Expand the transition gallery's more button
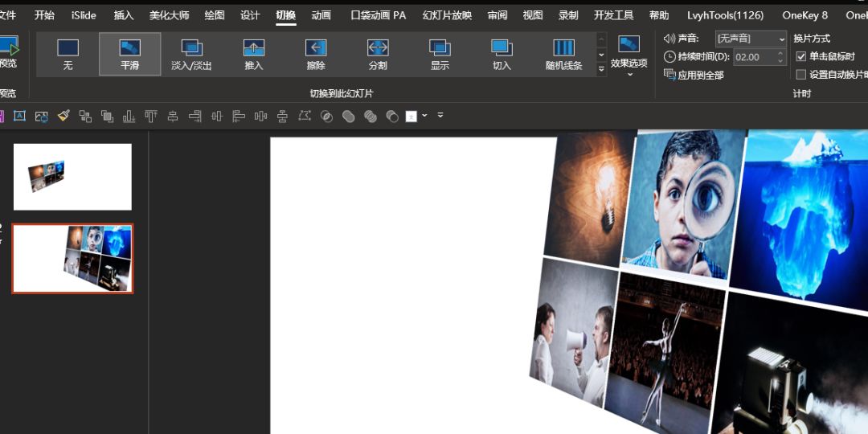Screen dimensions: 868x434 point(601,70)
